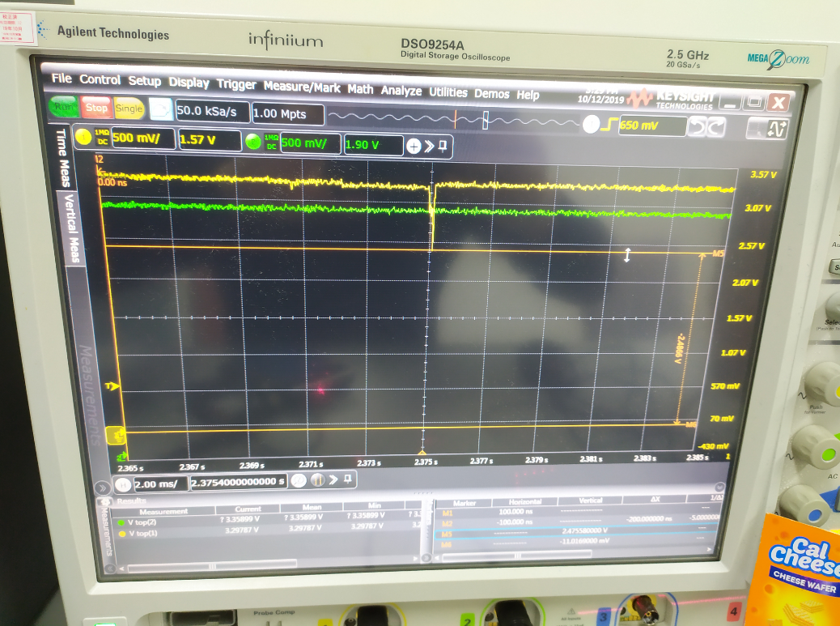Open the Results settings gear icon
This screenshot has width=840, height=626.
pyautogui.click(x=104, y=501)
